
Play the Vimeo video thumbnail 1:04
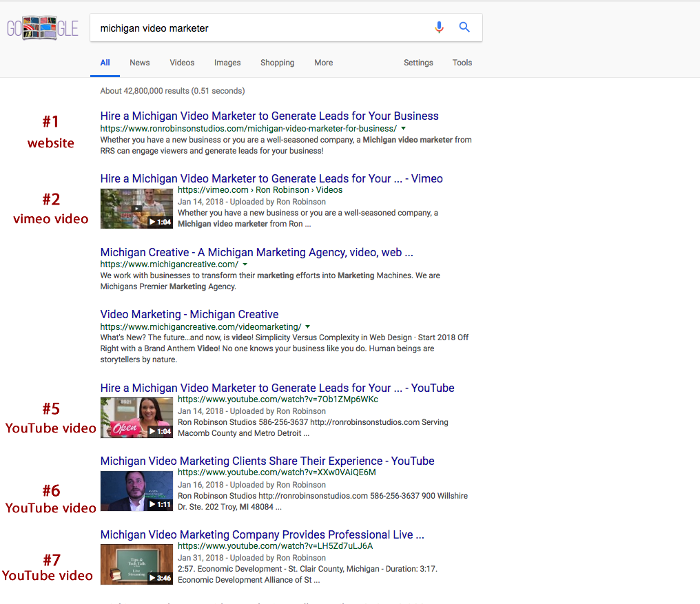[136, 209]
